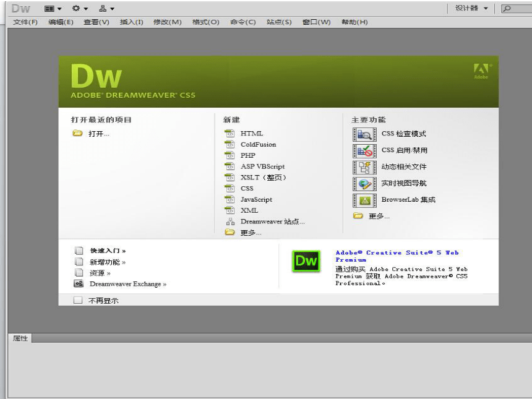Open the 设计器 workspace switcher dropdown
Image resolution: width=532 pixels, height=399 pixels.
[x=471, y=8]
